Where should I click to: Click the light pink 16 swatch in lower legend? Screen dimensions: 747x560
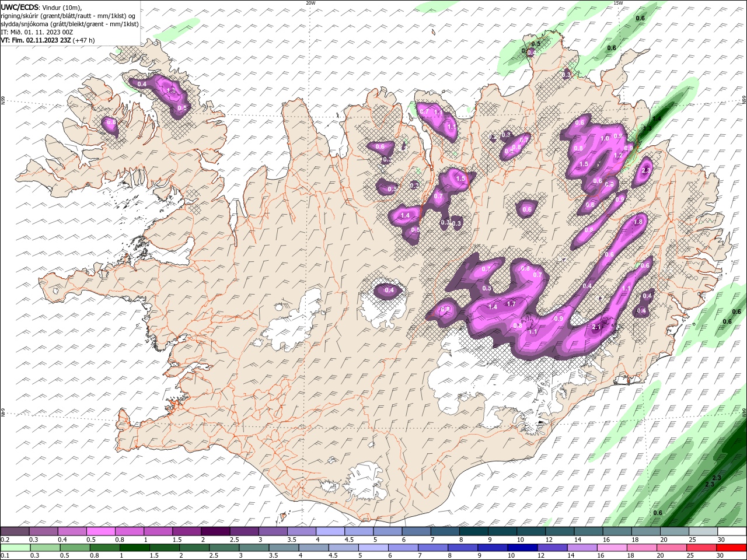click(x=612, y=548)
